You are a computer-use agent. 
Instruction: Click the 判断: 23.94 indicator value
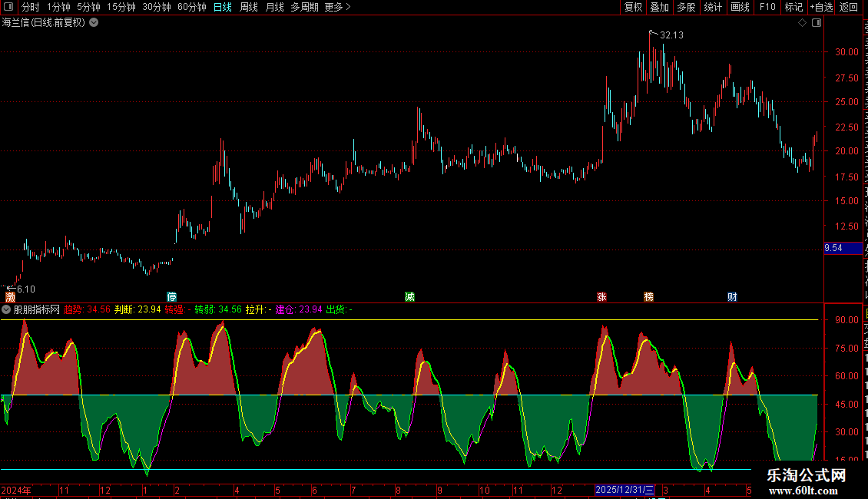pyautogui.click(x=137, y=310)
